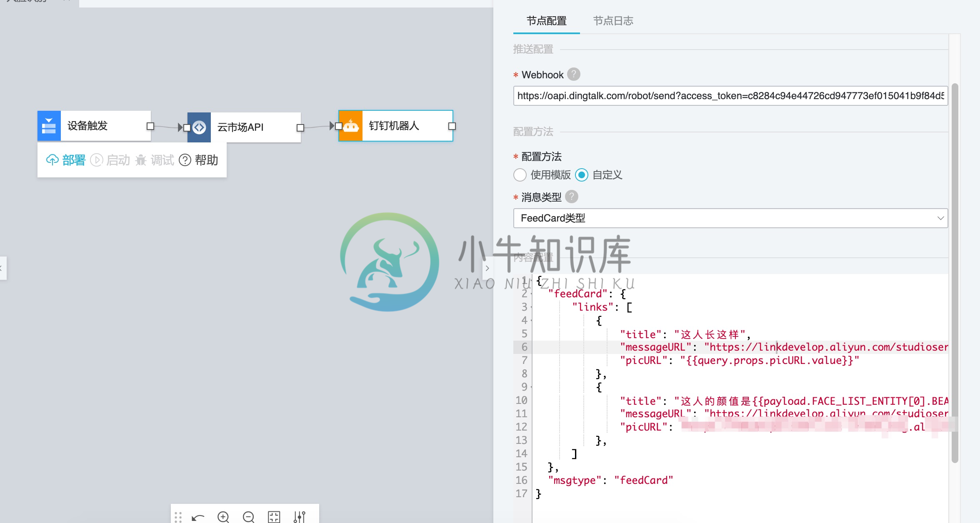Collapse right config panel with arrow
980x523 pixels.
487,268
